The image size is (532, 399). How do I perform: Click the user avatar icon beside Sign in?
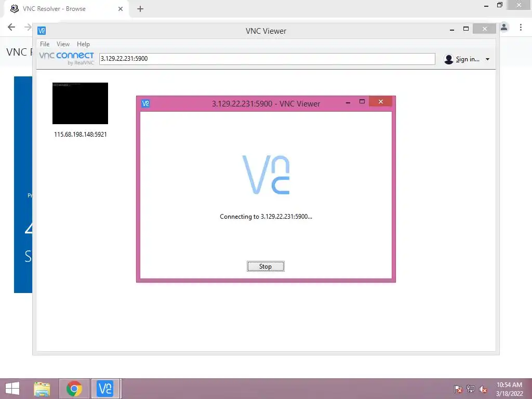click(x=448, y=59)
